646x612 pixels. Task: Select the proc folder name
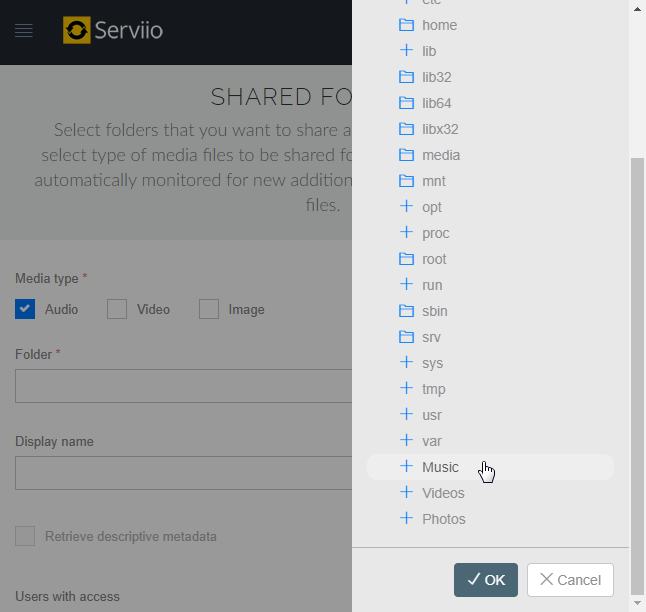(435, 233)
